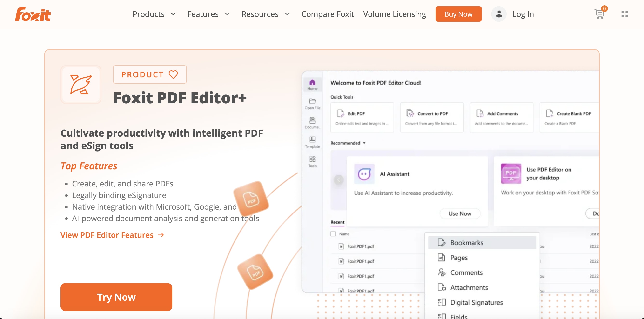Click the user avatar icon
Screen dimensions: 644x319
click(x=498, y=14)
